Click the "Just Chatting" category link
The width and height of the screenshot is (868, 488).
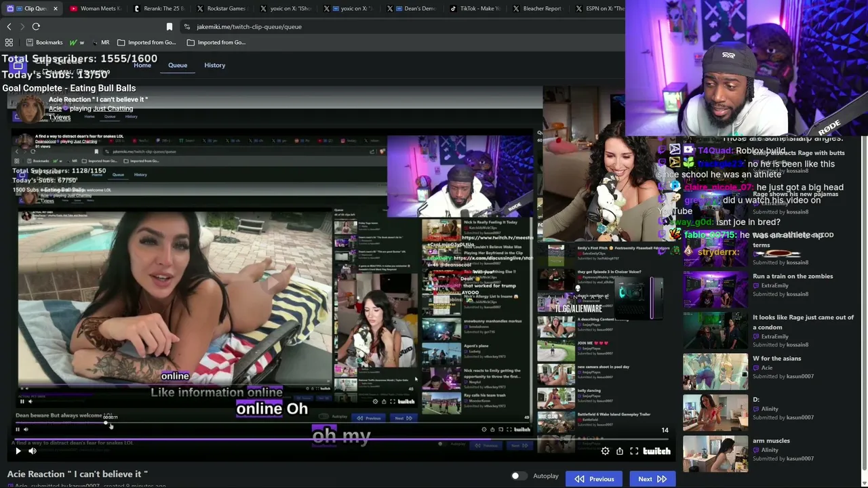113,108
